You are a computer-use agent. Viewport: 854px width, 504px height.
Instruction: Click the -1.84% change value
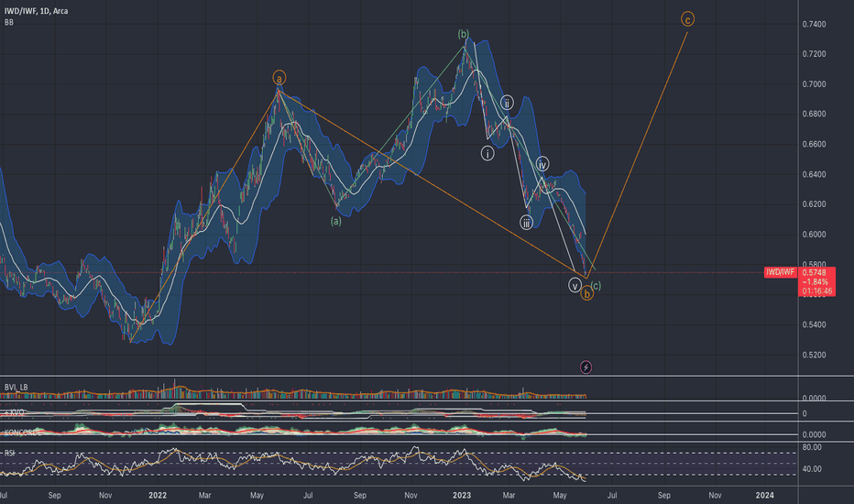[816, 281]
